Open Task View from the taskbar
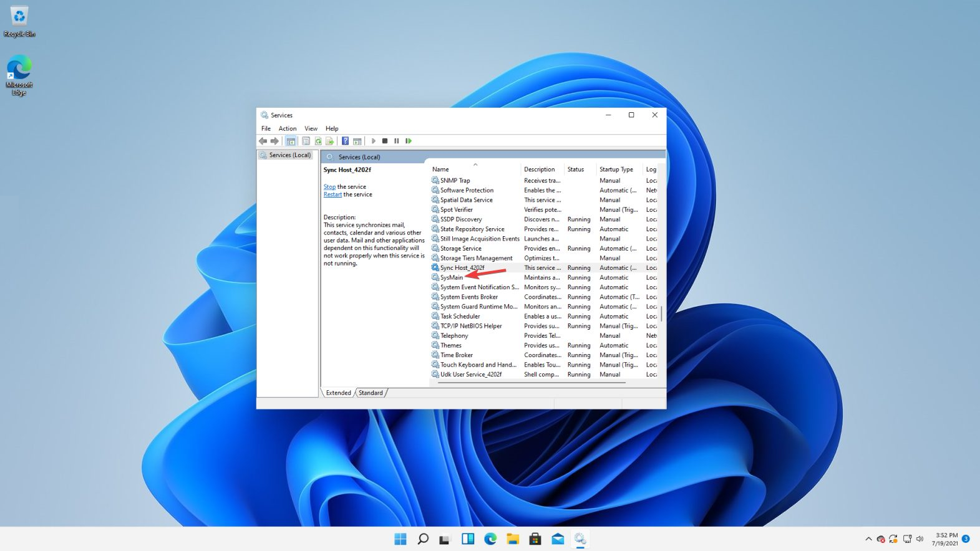 445,539
